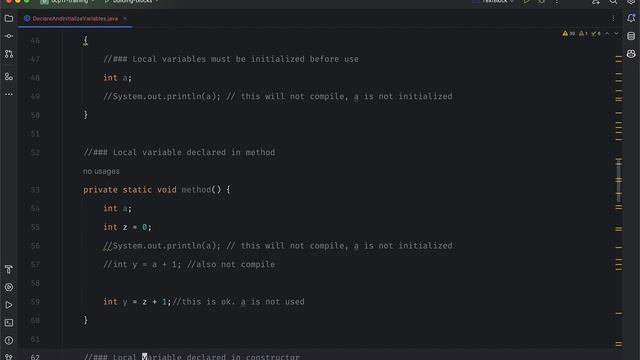Click line number 59 in gutter
Viewport: 640px width, 360px height.
pyautogui.click(x=35, y=302)
